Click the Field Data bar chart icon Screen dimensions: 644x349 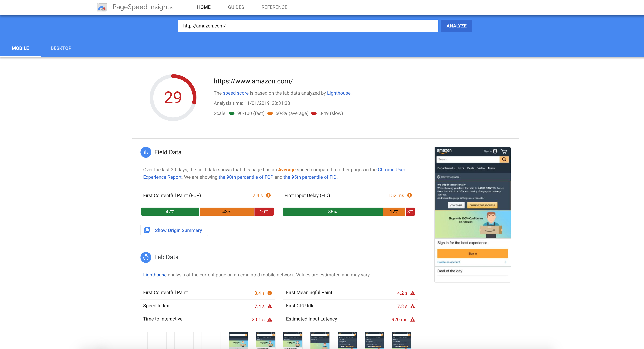(x=146, y=152)
